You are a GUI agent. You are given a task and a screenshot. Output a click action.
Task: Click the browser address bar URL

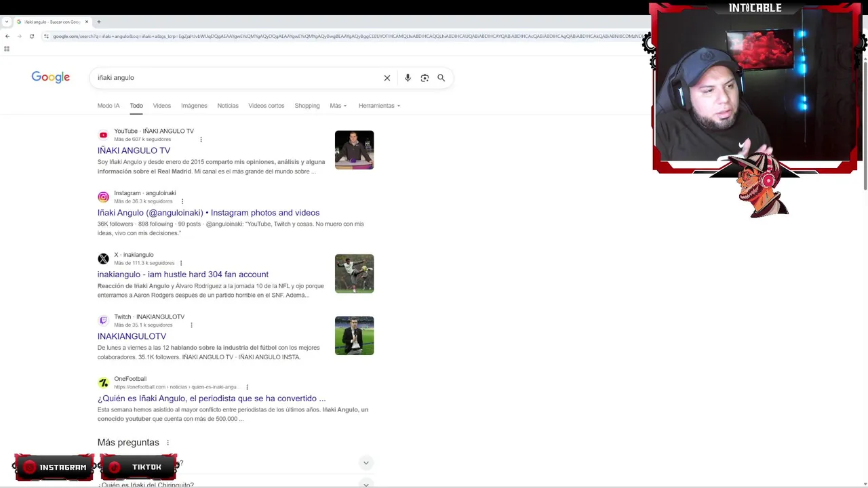point(346,36)
